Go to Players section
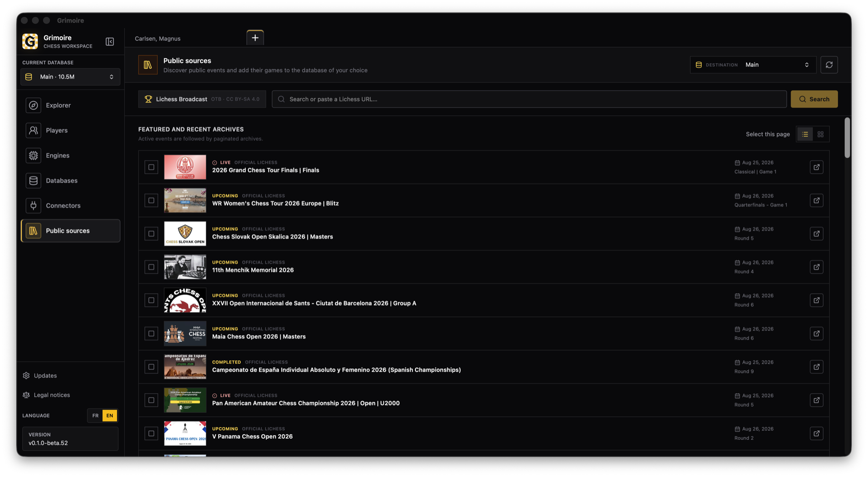 tap(71, 131)
